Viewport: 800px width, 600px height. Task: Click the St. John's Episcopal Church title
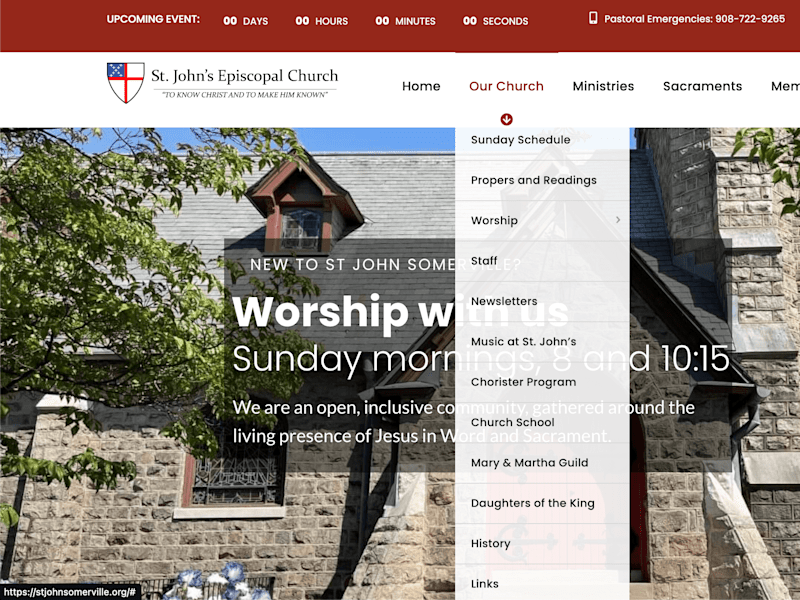coord(244,76)
